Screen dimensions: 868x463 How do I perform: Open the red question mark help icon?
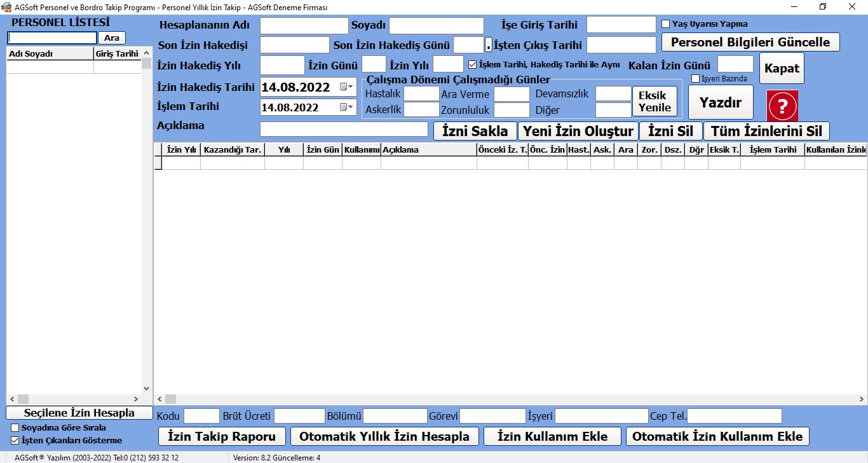(782, 106)
